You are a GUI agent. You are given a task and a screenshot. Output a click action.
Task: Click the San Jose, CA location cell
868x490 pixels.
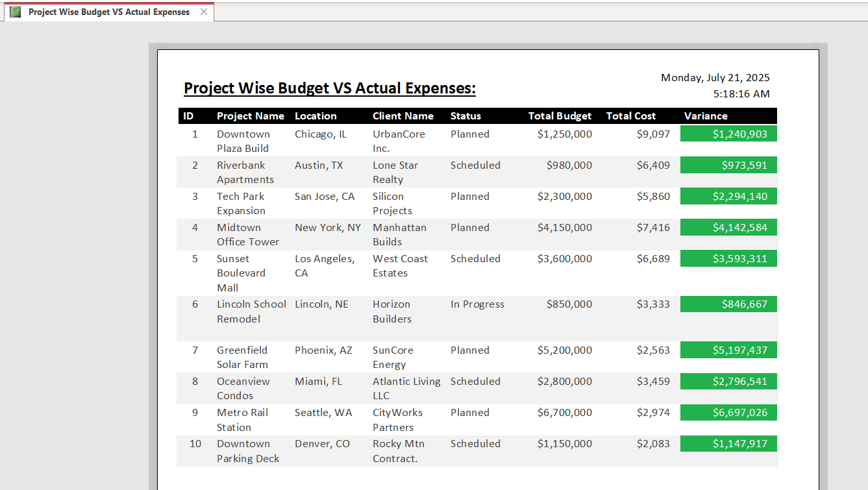click(x=325, y=197)
